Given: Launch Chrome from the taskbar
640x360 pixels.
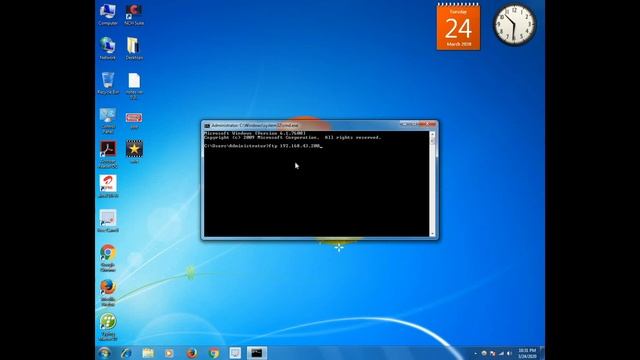Looking at the screenshot, I should pyautogui.click(x=213, y=353).
